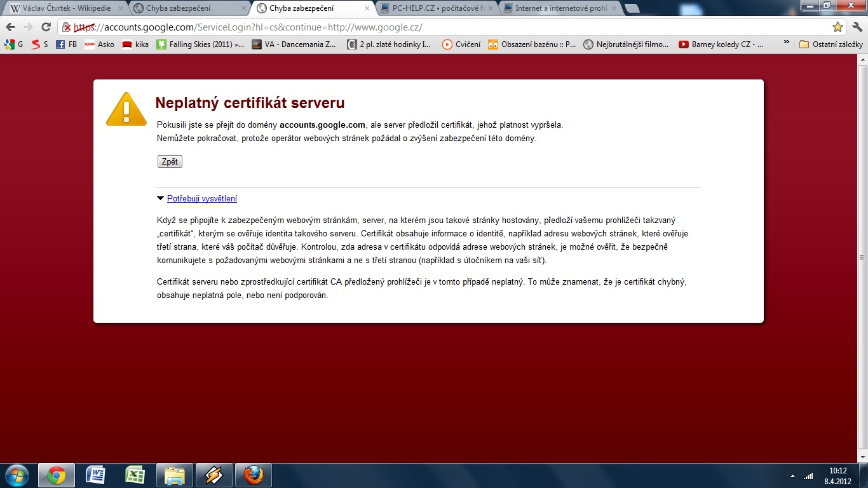This screenshot has width=868, height=488.
Task: Bookmark this page with the star icon
Action: 837,27
